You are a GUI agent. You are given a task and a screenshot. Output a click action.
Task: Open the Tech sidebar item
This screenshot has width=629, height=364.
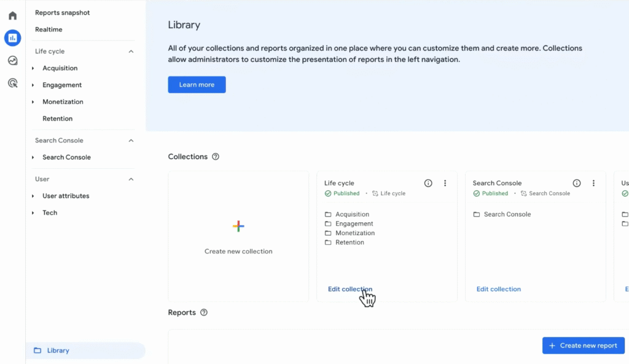[50, 213]
